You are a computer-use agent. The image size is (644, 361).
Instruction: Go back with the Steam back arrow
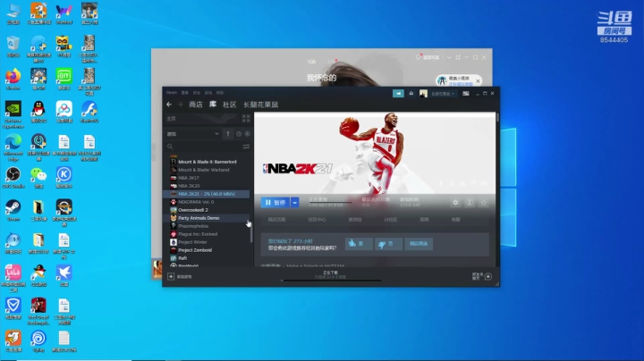coord(169,105)
